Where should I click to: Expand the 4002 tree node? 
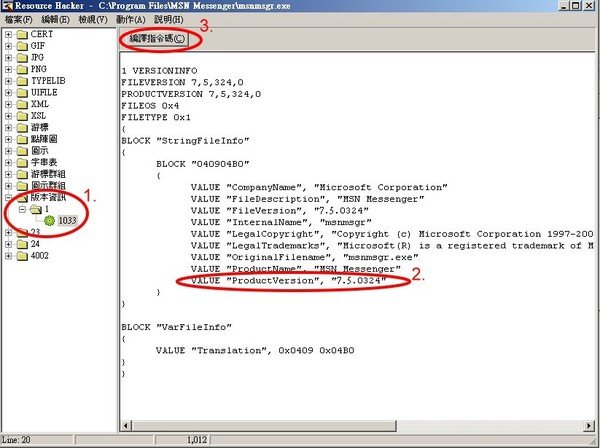[x=8, y=256]
